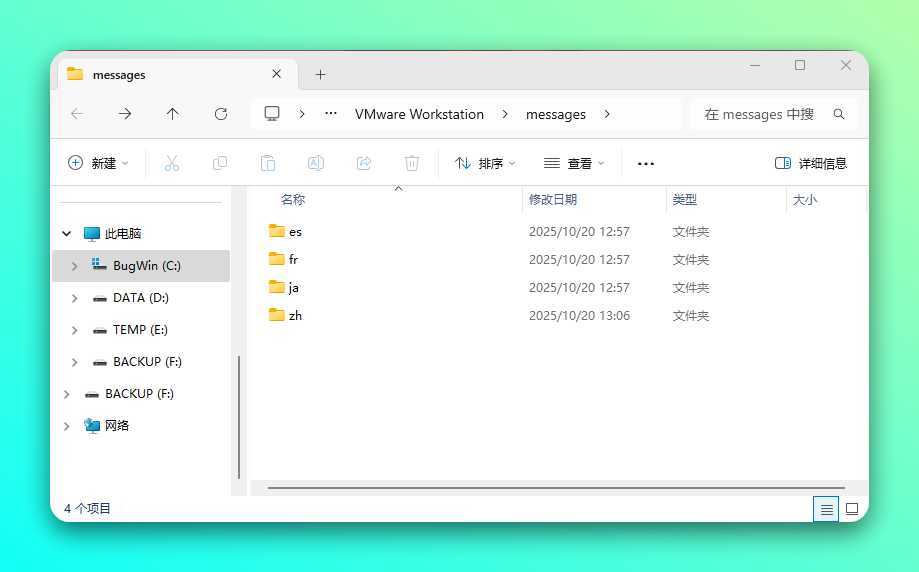Click the search box for messages
919x572 pixels.
click(765, 114)
